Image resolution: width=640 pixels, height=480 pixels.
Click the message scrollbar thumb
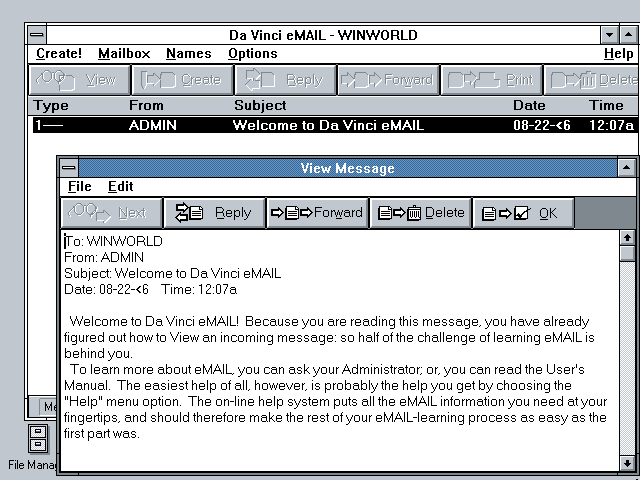[x=627, y=253]
